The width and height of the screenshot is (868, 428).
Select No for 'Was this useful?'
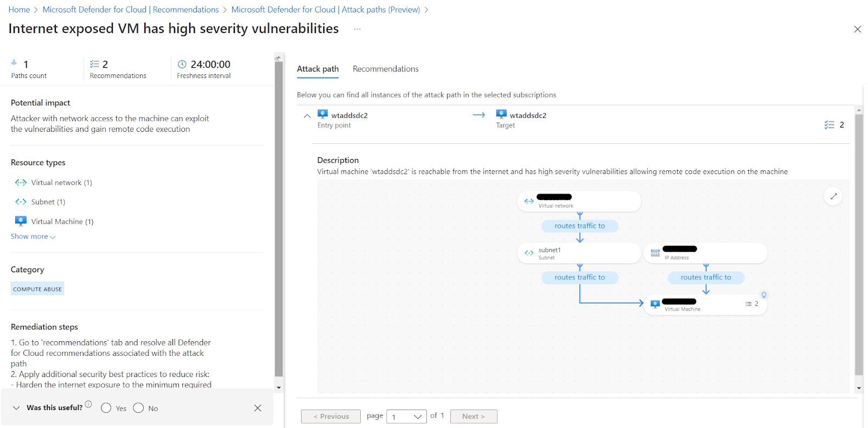pyautogui.click(x=139, y=408)
